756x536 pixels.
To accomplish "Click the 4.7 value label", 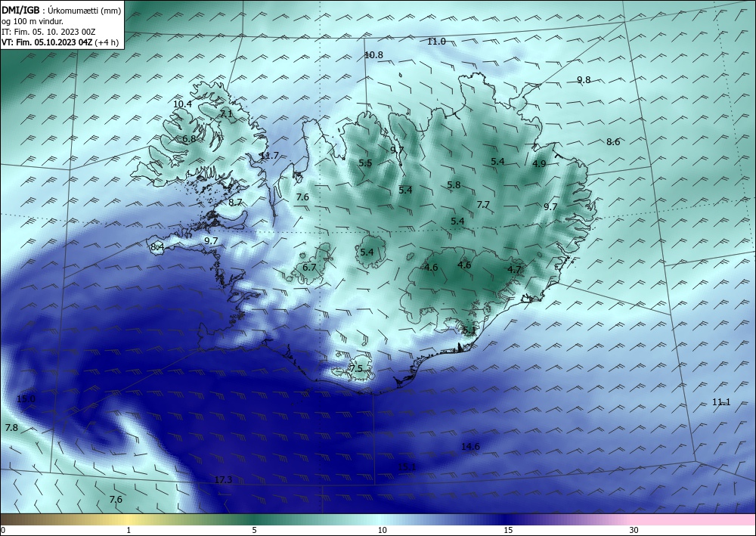I will click(515, 270).
